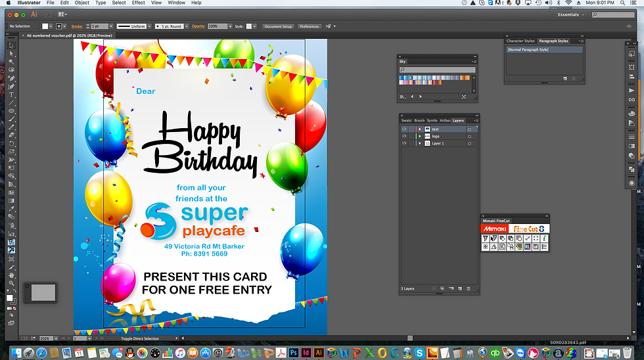644x360 pixels.
Task: Select the Rotate tool
Action: [x=12, y=144]
